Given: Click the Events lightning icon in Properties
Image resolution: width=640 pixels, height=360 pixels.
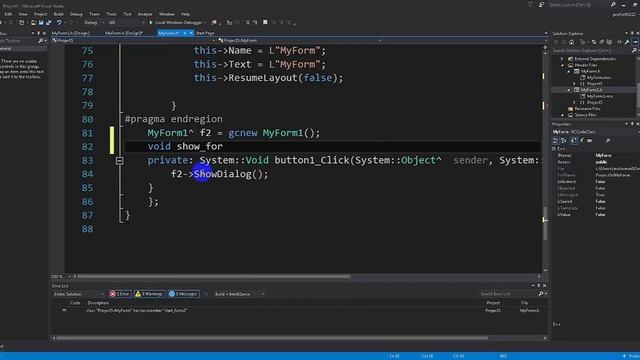Looking at the screenshot, I should click(x=582, y=140).
